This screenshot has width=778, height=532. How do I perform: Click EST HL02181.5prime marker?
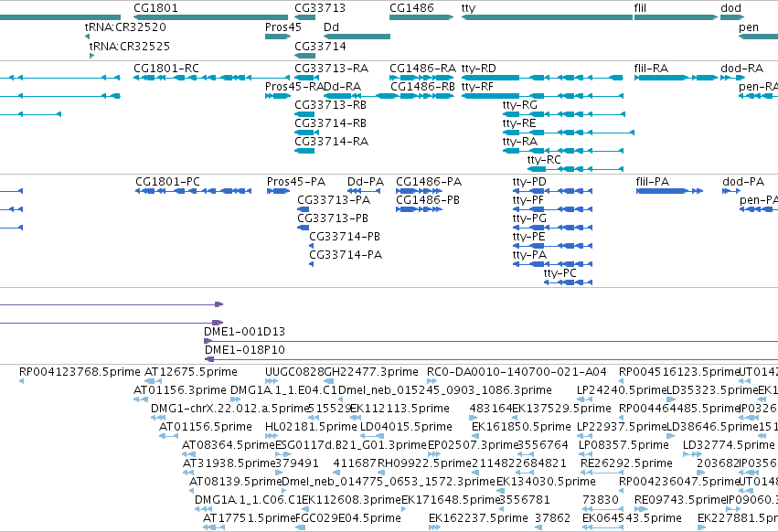(272, 436)
